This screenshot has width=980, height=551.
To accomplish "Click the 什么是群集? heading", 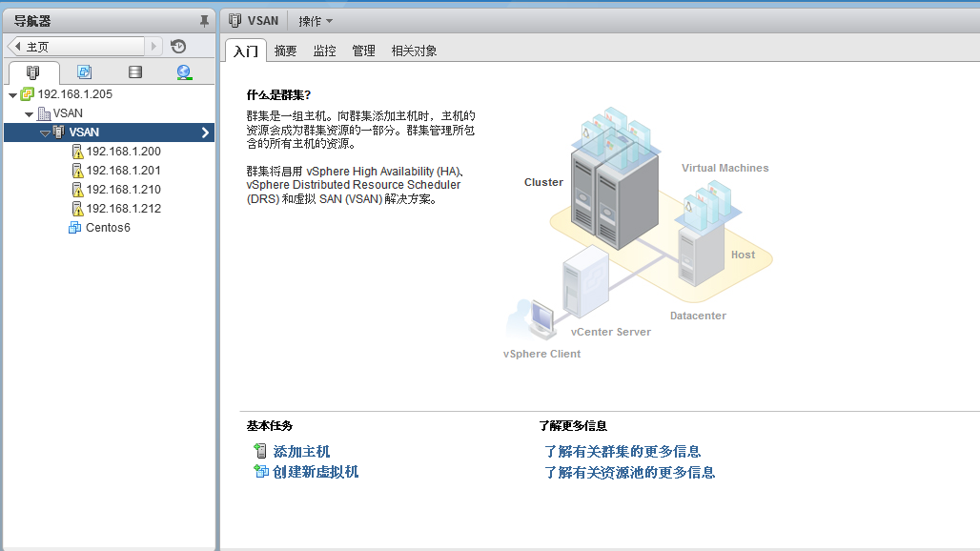I will (x=278, y=95).
